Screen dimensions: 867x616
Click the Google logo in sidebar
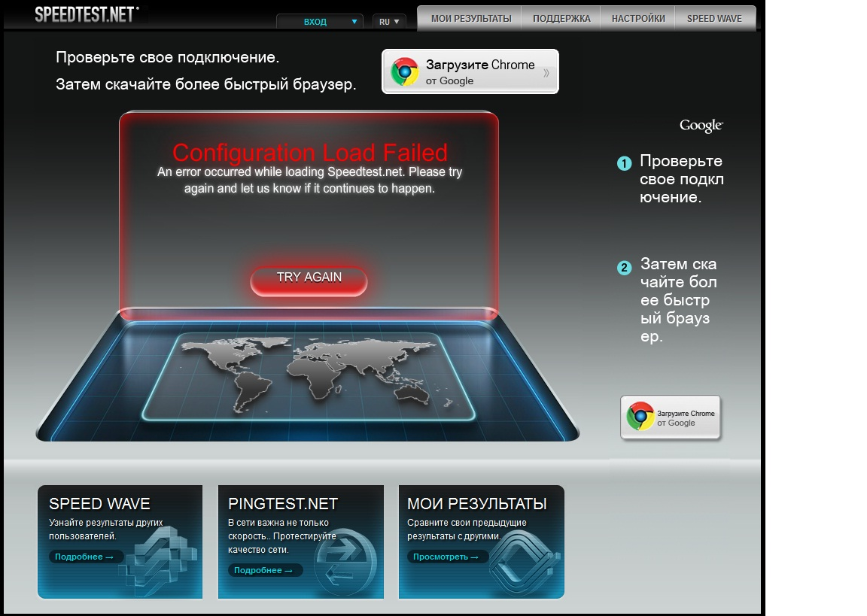tap(701, 126)
